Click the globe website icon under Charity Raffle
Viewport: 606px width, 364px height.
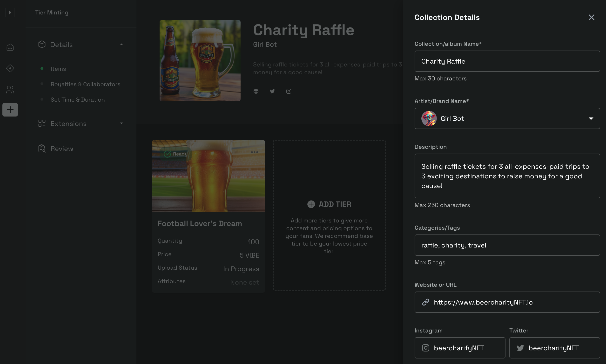[256, 91]
